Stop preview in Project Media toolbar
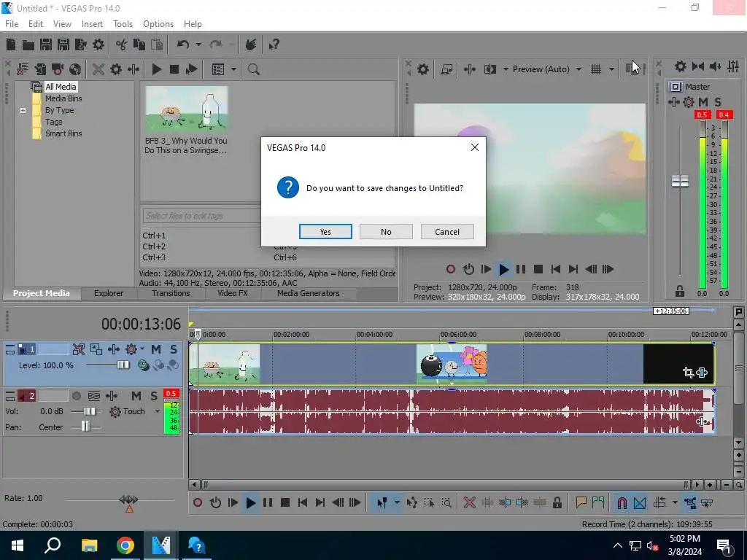Image resolution: width=747 pixels, height=560 pixels. (x=174, y=69)
